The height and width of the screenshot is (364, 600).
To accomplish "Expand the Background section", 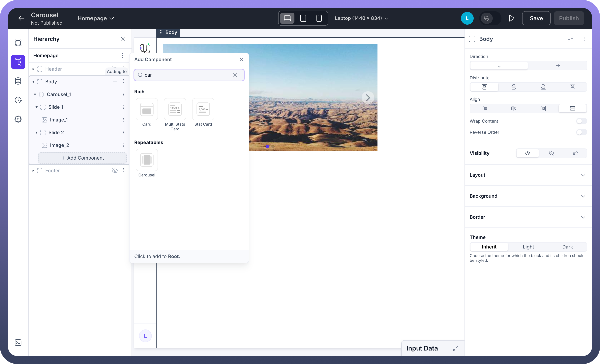I will [x=528, y=196].
